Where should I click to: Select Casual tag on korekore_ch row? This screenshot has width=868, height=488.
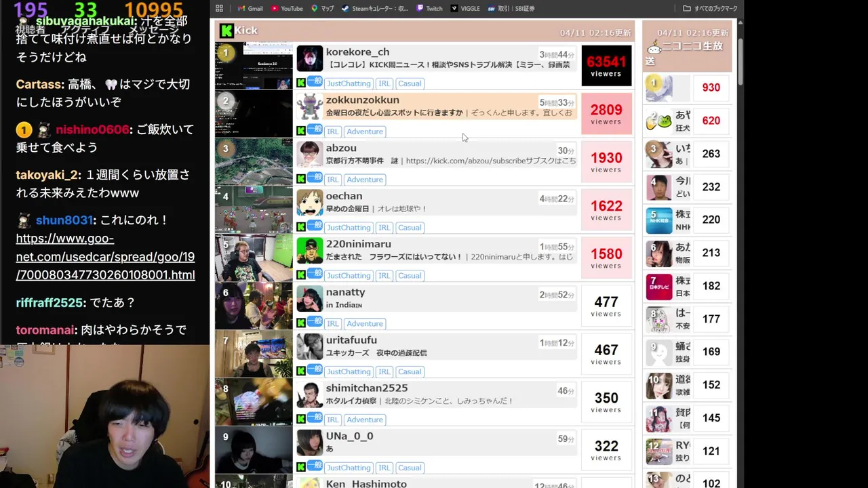click(410, 83)
